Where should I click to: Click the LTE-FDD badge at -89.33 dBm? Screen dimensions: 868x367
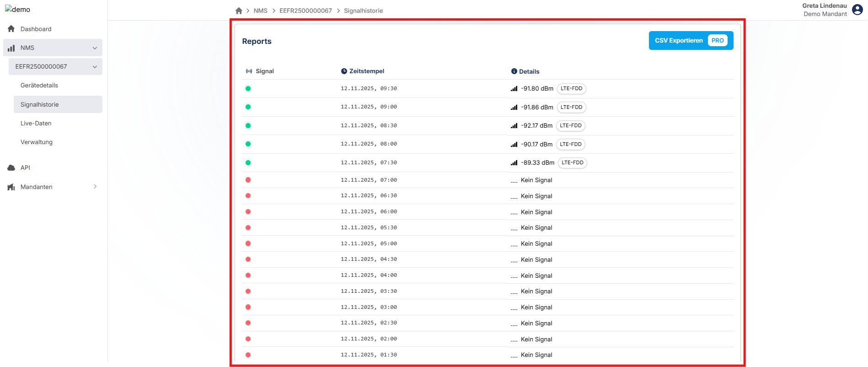pos(572,162)
